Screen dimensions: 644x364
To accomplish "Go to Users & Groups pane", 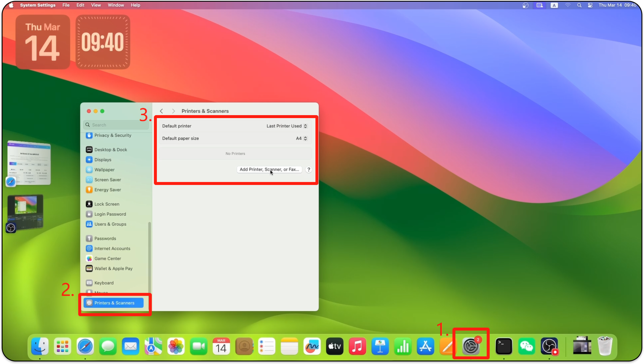I will click(110, 224).
